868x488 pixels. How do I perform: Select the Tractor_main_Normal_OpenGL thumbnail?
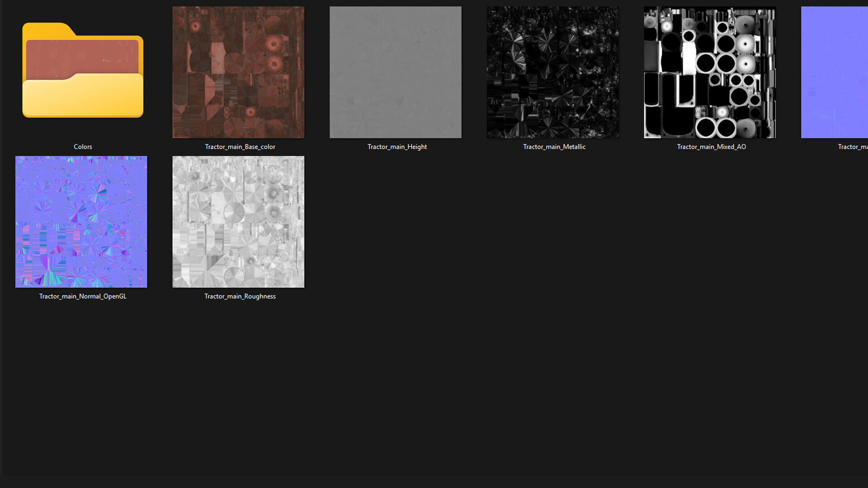coord(81,222)
